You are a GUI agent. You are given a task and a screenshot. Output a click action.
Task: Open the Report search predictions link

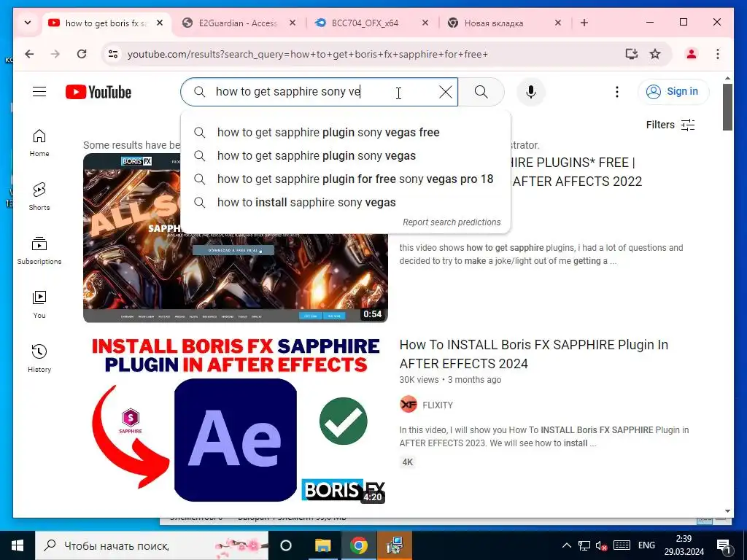pos(452,222)
